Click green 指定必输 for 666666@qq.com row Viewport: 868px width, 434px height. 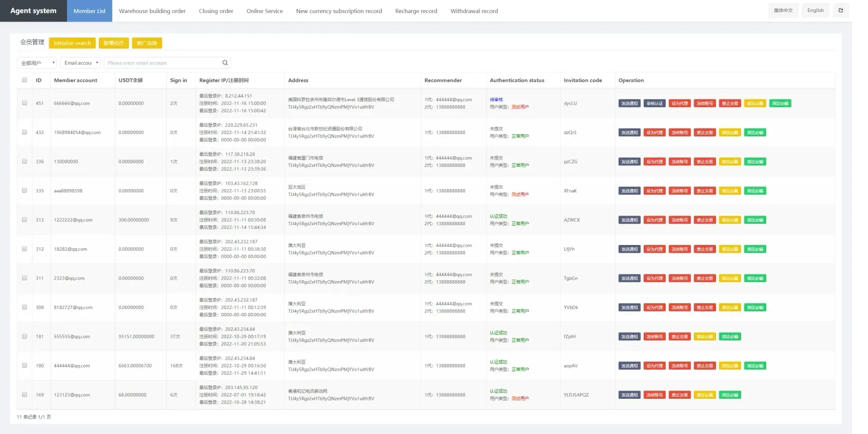pyautogui.click(x=780, y=103)
